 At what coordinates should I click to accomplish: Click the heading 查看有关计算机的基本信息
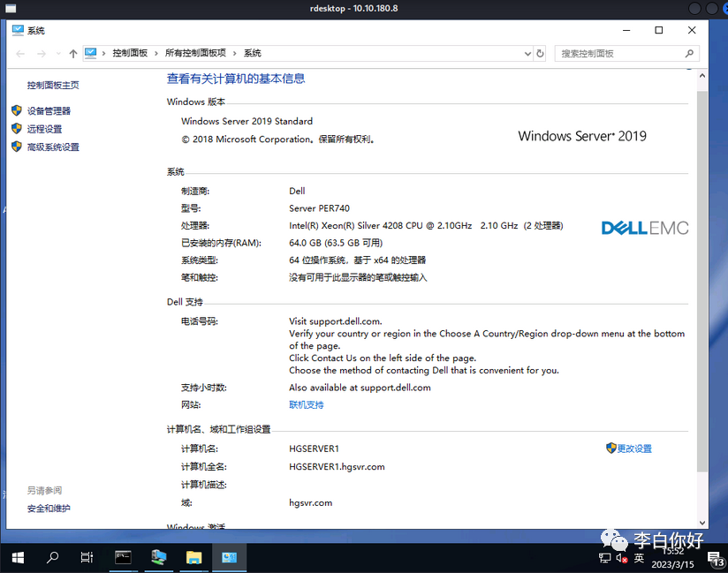click(236, 79)
